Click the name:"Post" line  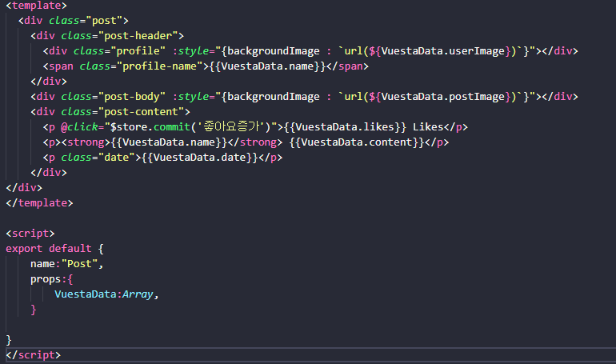pyautogui.click(x=66, y=264)
